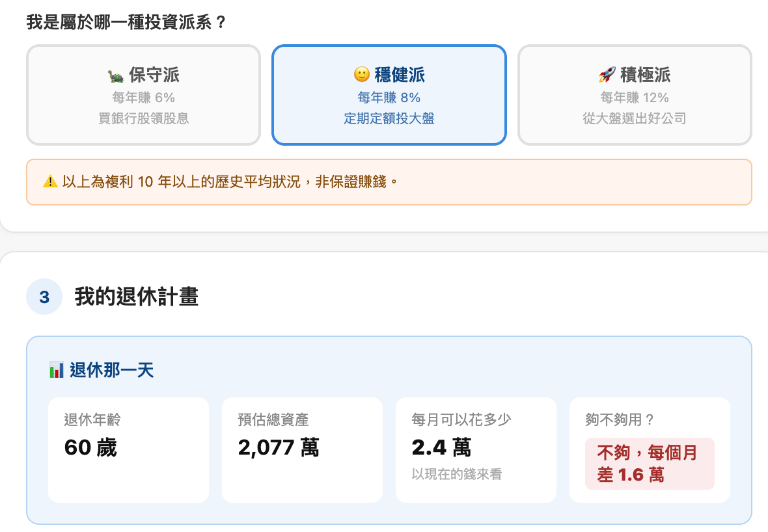Click the 退休年齡 60 歲 card
Viewport: 768px width, 532px height.
[128, 450]
